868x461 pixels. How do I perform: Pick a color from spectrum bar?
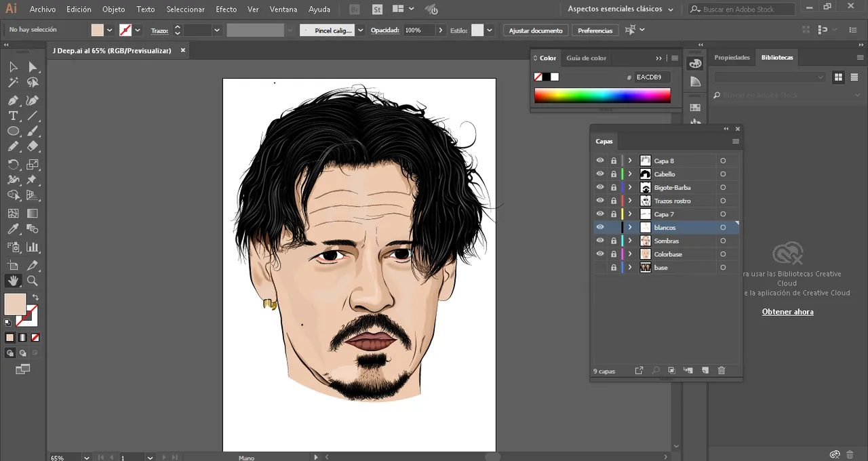click(602, 96)
